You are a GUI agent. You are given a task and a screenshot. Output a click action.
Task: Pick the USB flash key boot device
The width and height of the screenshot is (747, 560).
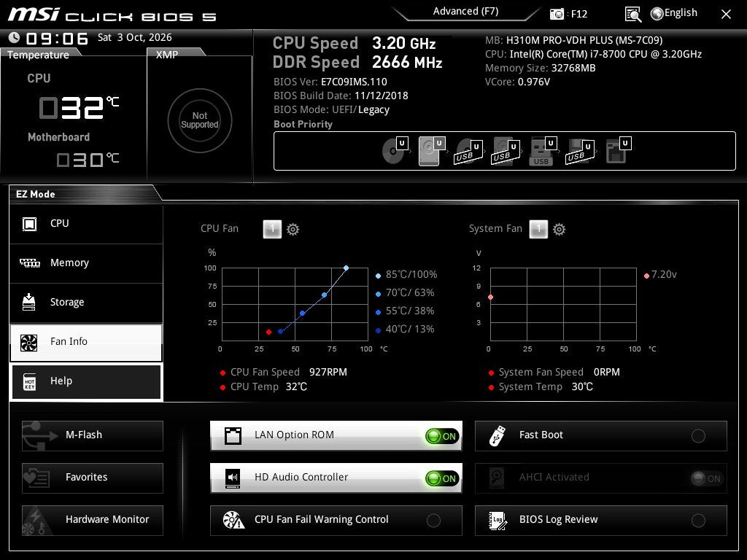pyautogui.click(x=543, y=152)
